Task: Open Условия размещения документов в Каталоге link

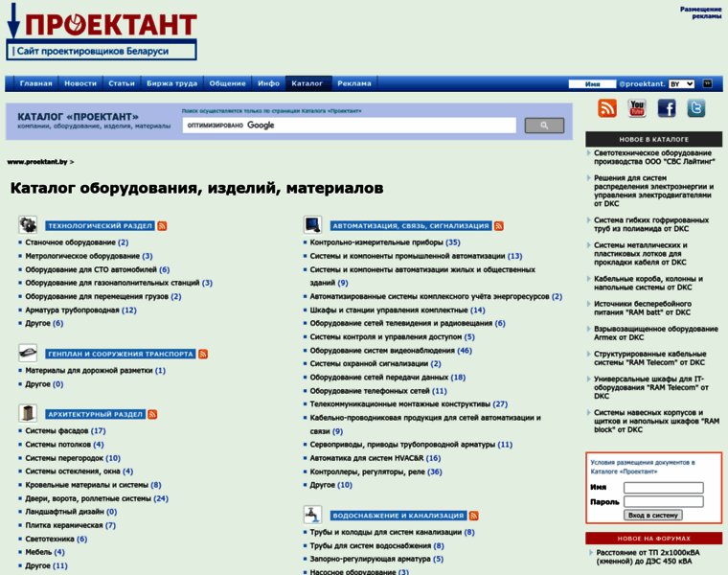Action: (x=643, y=467)
